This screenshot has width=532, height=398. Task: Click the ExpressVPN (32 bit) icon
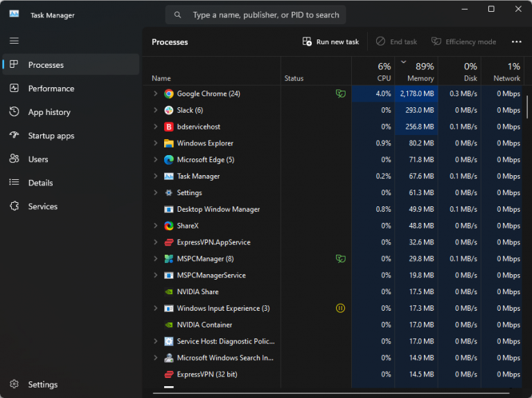(x=168, y=374)
